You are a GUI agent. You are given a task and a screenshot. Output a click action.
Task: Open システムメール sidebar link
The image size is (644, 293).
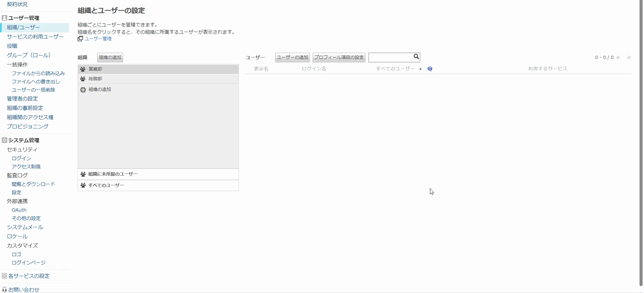(25, 227)
